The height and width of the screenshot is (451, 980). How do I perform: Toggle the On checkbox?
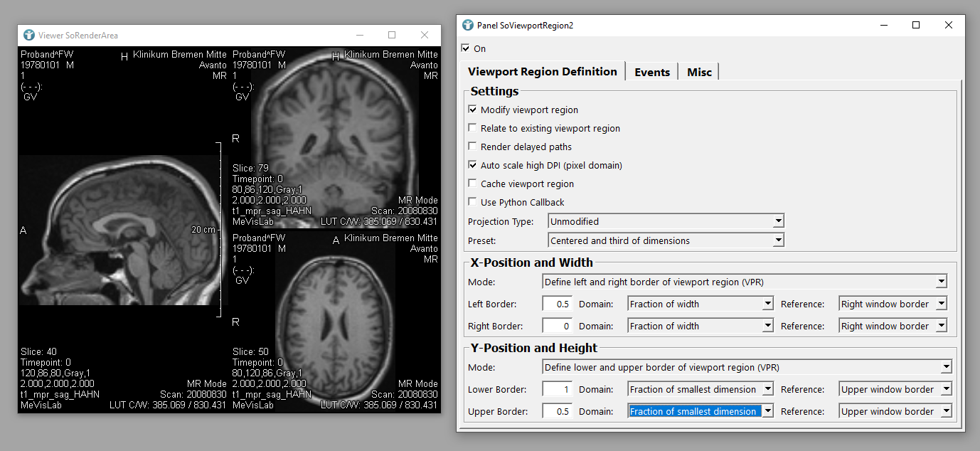click(x=466, y=48)
